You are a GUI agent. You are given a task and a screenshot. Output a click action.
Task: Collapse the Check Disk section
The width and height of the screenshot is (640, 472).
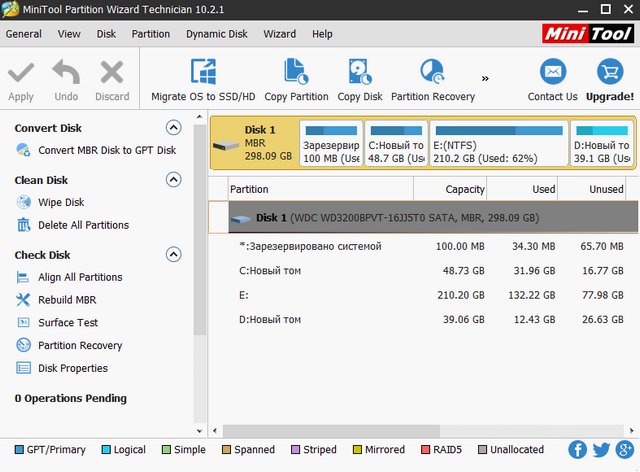[x=173, y=255]
